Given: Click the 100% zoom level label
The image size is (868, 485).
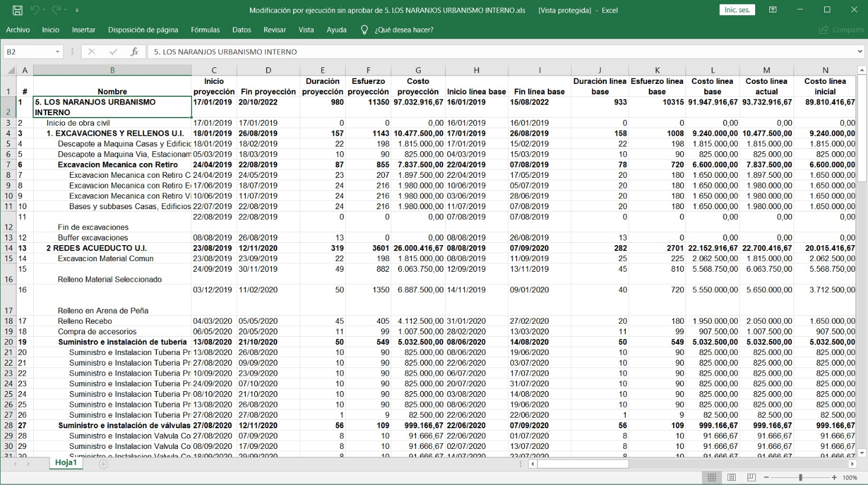Looking at the screenshot, I should [850, 477].
